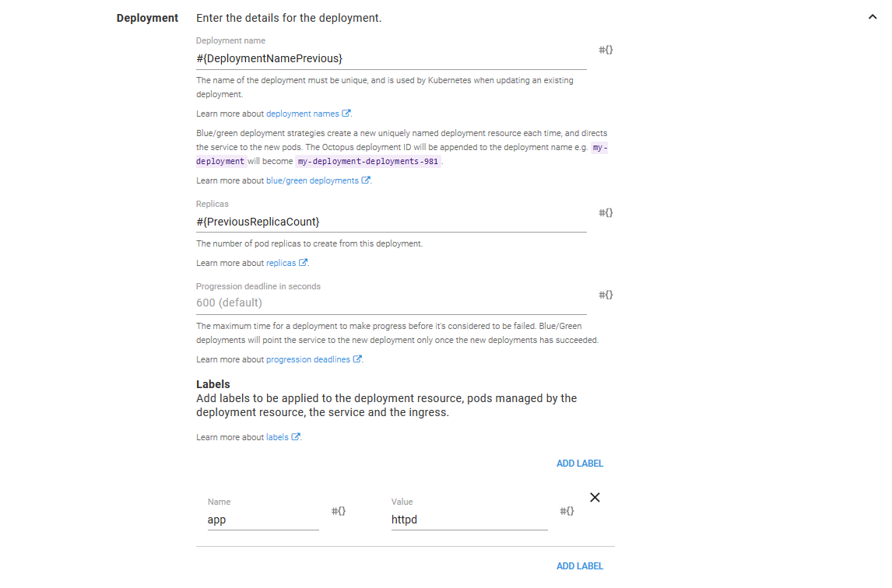The image size is (892, 588).
Task: Click the upper ADD LABEL button
Action: (580, 464)
